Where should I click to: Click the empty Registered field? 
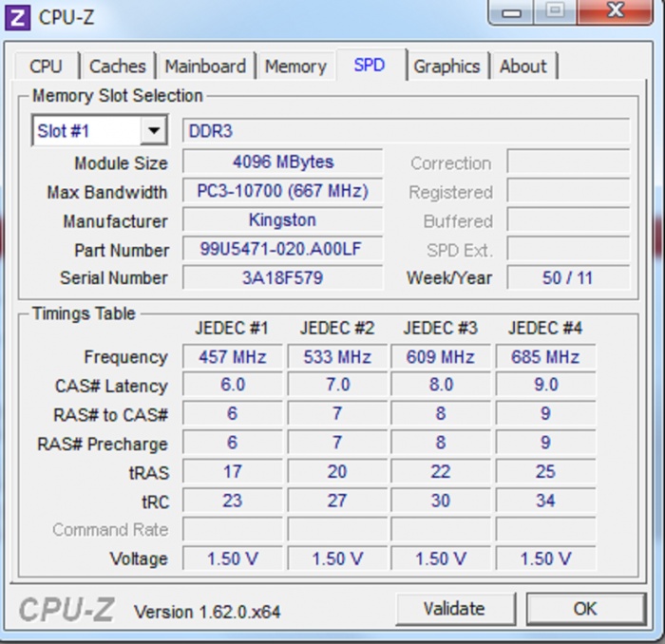[x=568, y=190]
